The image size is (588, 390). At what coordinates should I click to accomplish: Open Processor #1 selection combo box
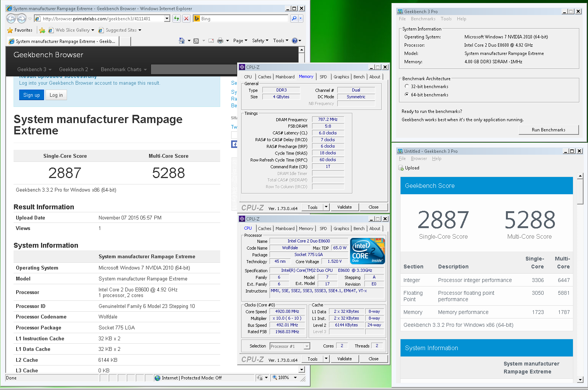click(x=289, y=346)
